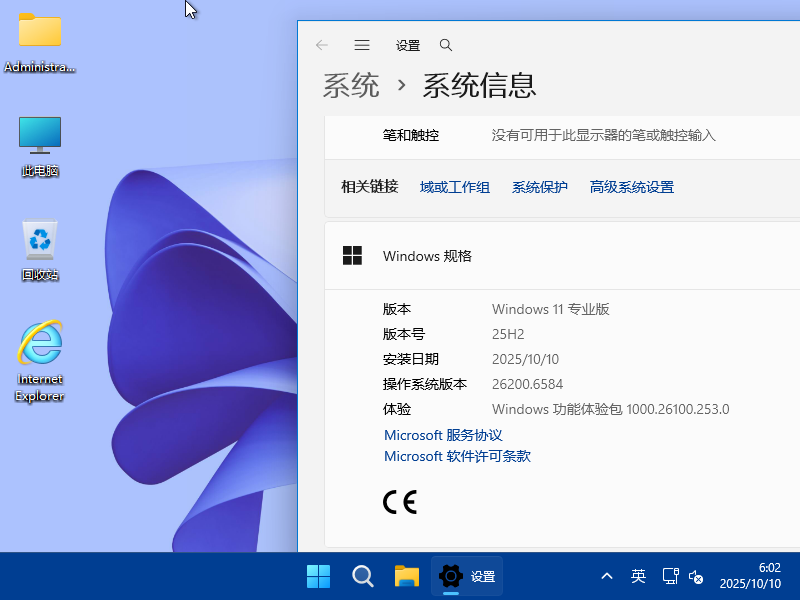The image size is (800, 600).
Task: Go back to 系统 via the breadcrumb
Action: click(351, 86)
